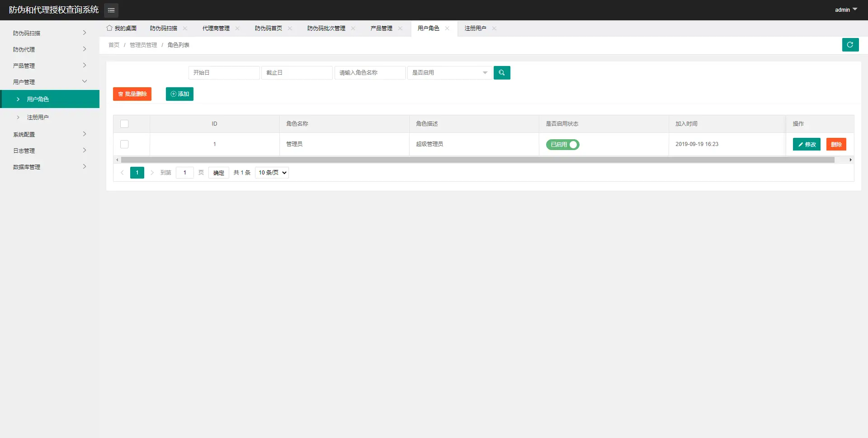Click 删除 for the 管理员 role

click(x=836, y=144)
